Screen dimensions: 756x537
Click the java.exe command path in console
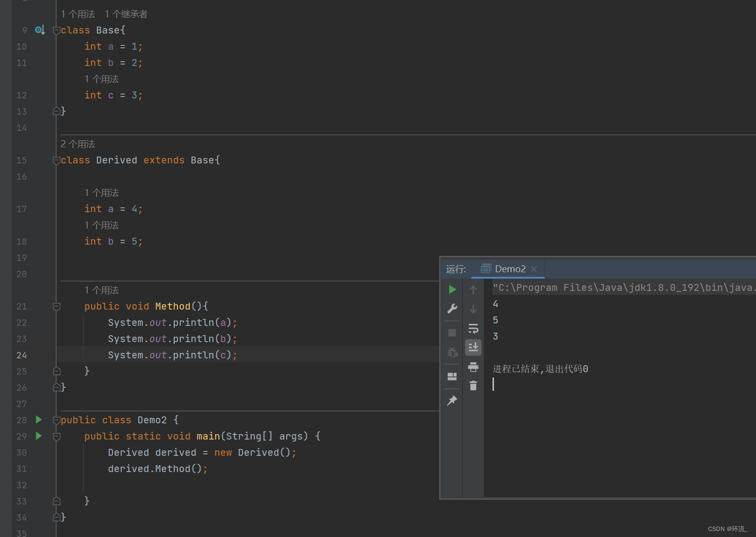pos(624,287)
